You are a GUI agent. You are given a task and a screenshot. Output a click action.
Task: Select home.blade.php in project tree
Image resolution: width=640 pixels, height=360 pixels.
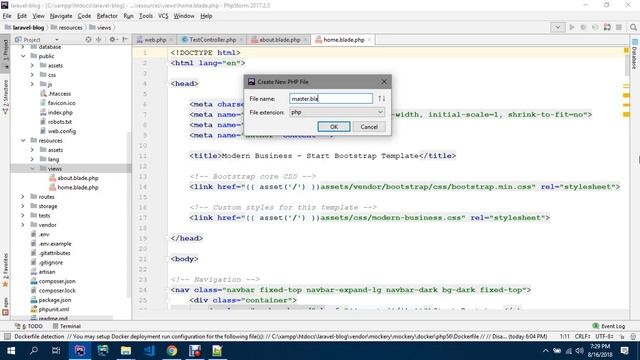[78, 187]
